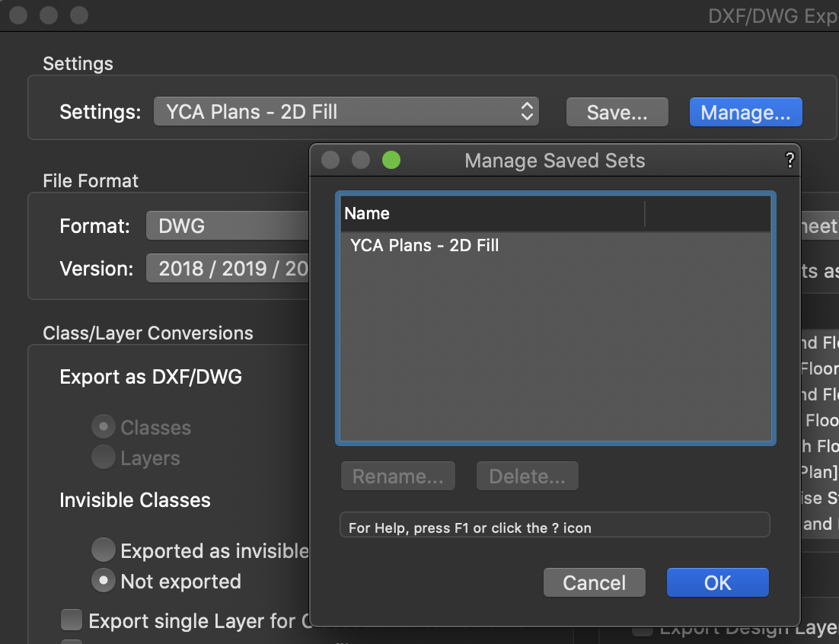
Task: Expand the Version dropdown list
Action: click(x=228, y=269)
